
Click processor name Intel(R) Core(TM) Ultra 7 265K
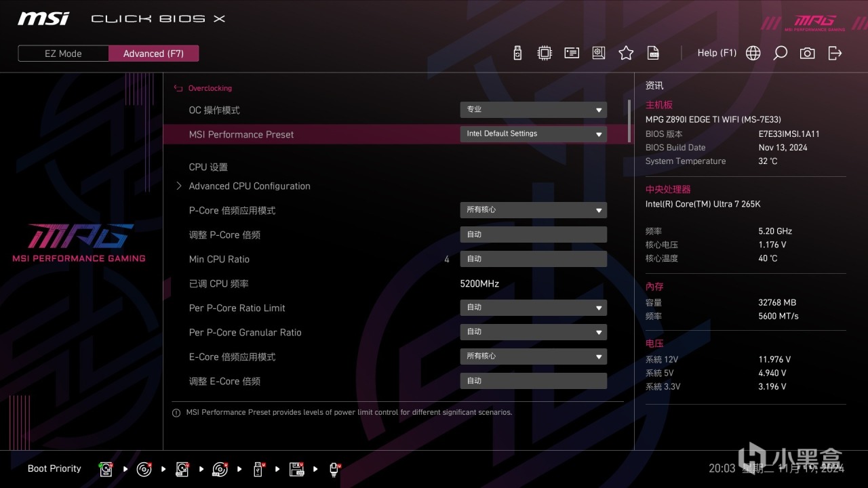click(x=703, y=204)
